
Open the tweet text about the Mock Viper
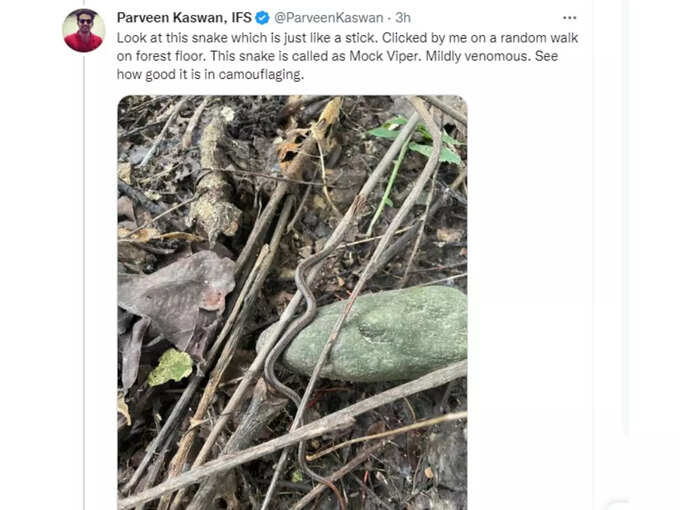tap(347, 56)
